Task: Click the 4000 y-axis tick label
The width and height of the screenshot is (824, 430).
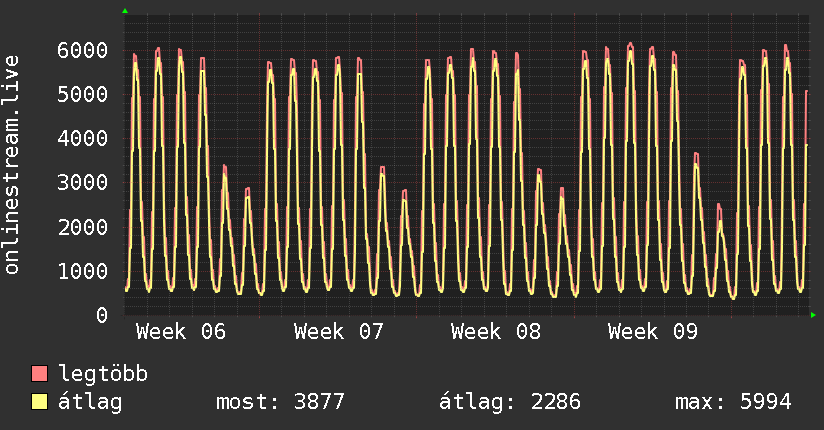Action: pos(82,138)
